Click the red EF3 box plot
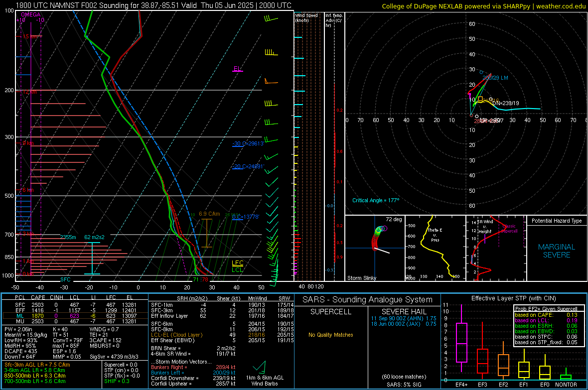 coord(482,351)
